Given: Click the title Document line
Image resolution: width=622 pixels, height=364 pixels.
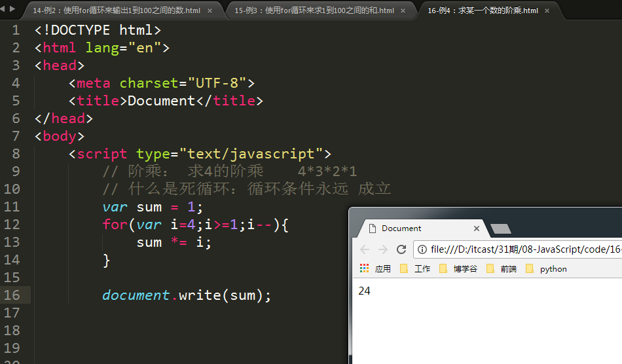Looking at the screenshot, I should [x=166, y=101].
